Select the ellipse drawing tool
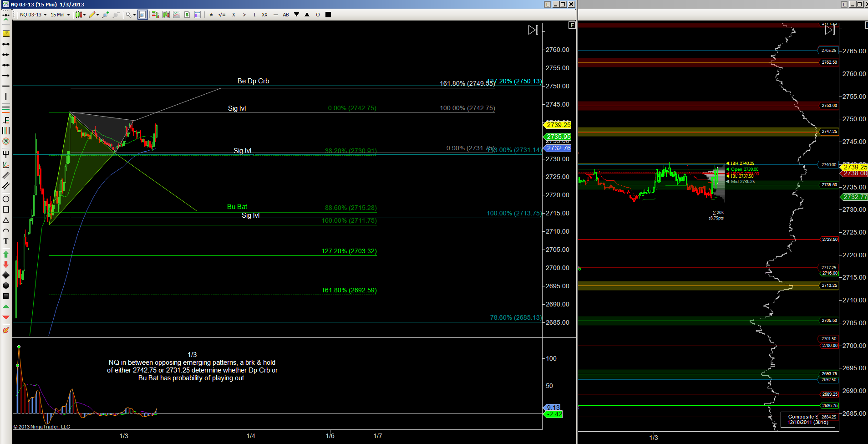This screenshot has width=868, height=444. (x=6, y=199)
